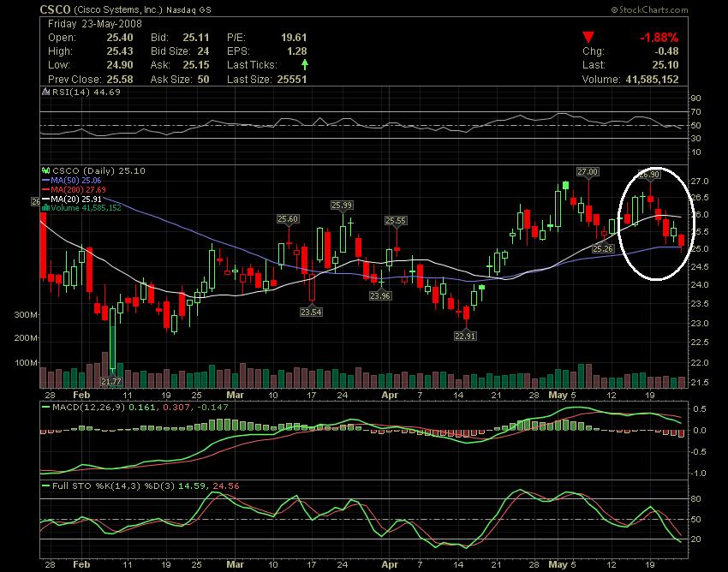Click the Prev Close value 25.58
The image size is (728, 572).
tap(120, 80)
